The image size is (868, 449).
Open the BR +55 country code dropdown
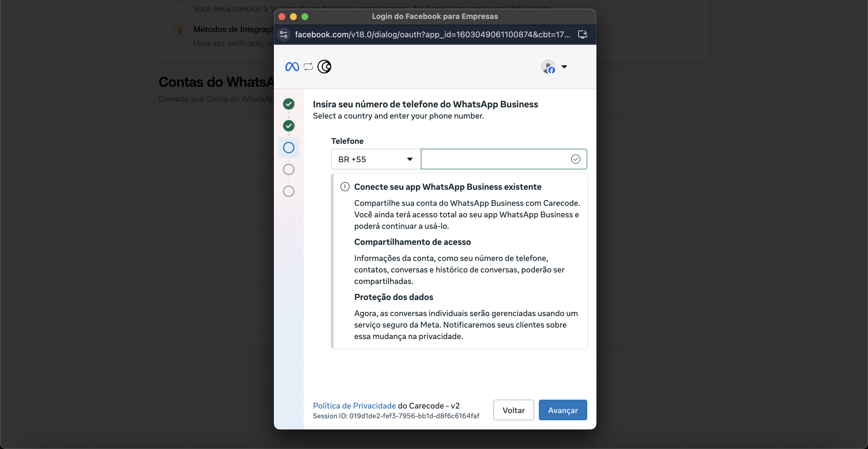[x=376, y=159]
